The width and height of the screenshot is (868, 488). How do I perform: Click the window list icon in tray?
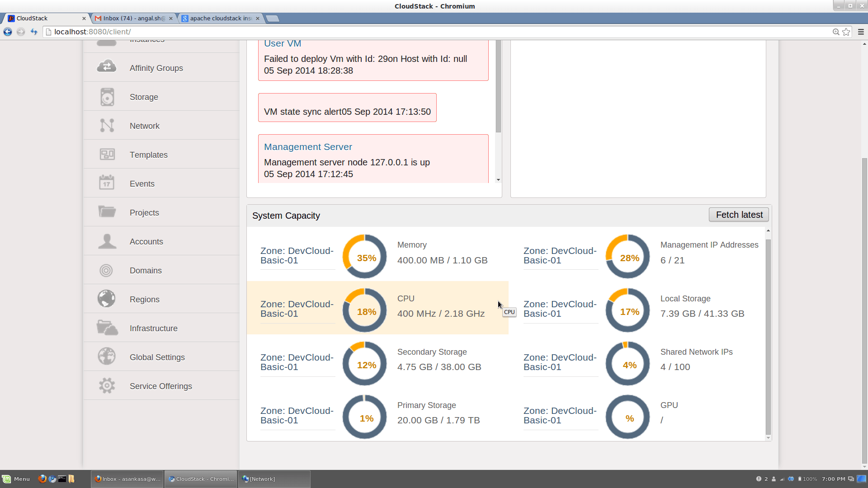coord(851,479)
